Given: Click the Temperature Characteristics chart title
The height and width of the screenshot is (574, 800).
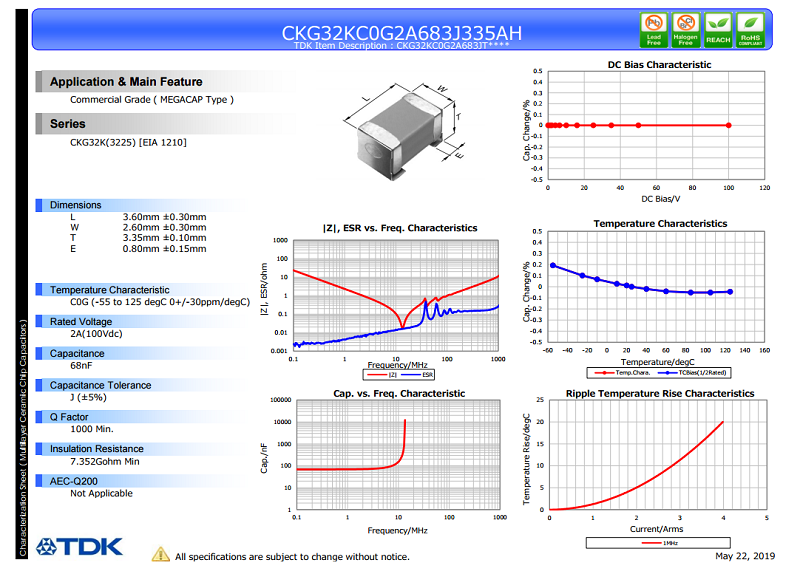Looking at the screenshot, I should point(660,223).
